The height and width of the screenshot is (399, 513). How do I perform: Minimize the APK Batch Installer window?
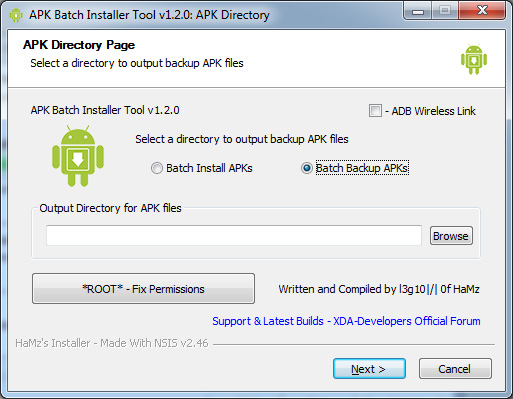point(418,11)
